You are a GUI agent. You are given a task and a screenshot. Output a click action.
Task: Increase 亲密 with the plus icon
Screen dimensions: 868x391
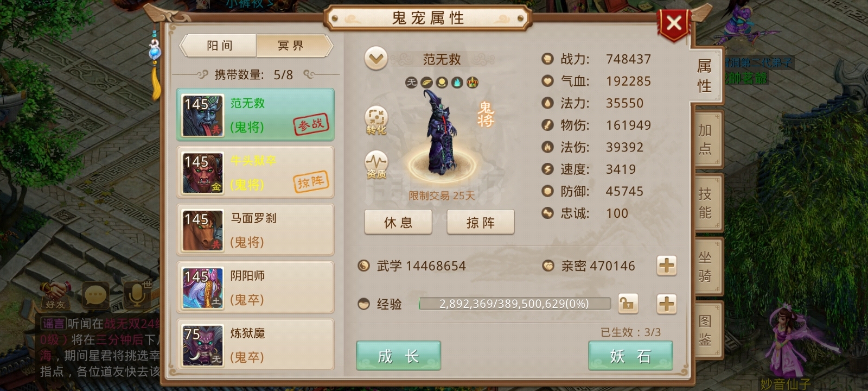(x=667, y=266)
